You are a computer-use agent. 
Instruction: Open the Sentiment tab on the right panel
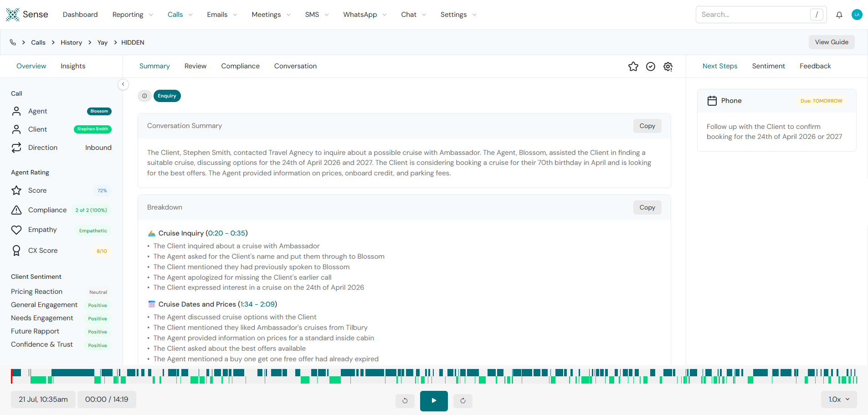(x=768, y=66)
